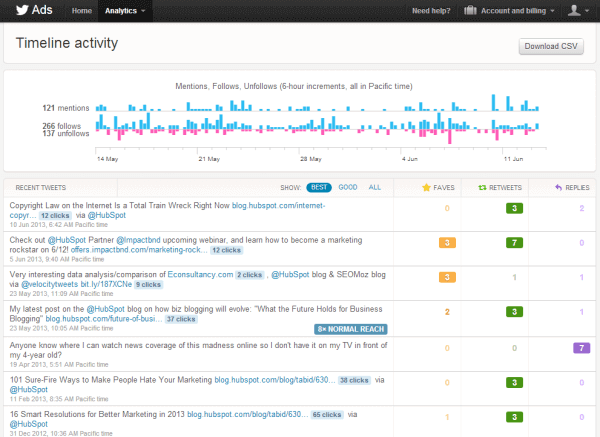Click the green 7 retweets badge
This screenshot has width=600, height=437.
coord(513,243)
